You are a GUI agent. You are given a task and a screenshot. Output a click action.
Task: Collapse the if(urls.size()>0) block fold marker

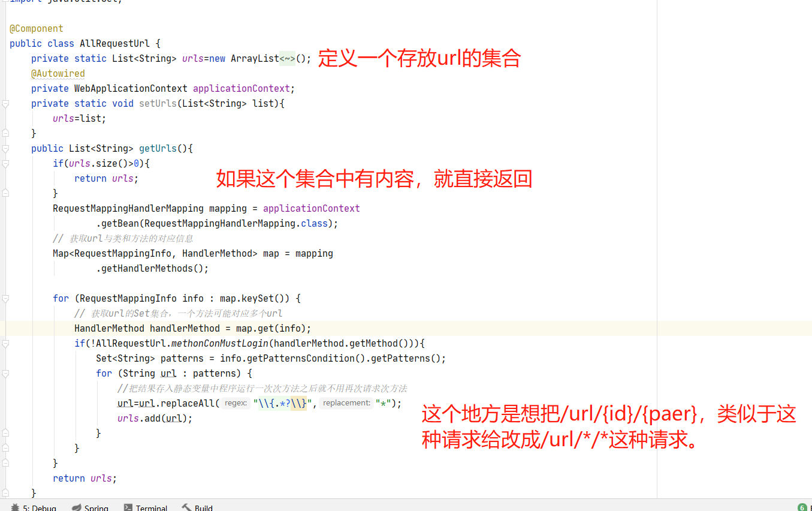pos(5,164)
